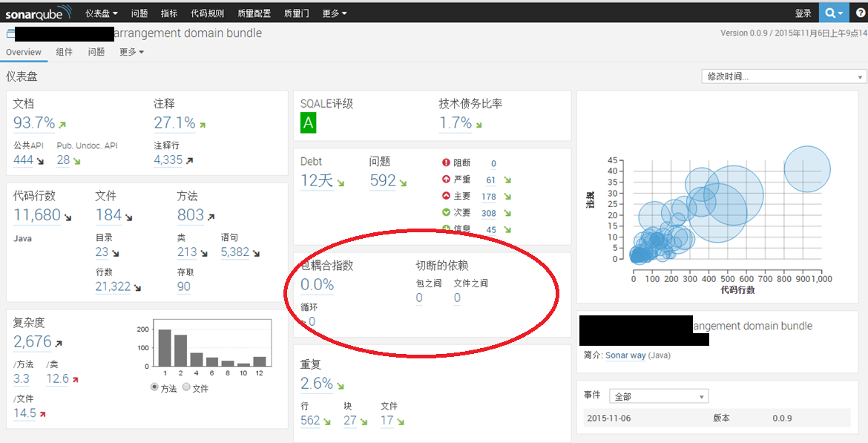Viewport: 868px width, 443px height.
Task: Click the red 阻断 blocker severity icon
Action: [x=446, y=163]
